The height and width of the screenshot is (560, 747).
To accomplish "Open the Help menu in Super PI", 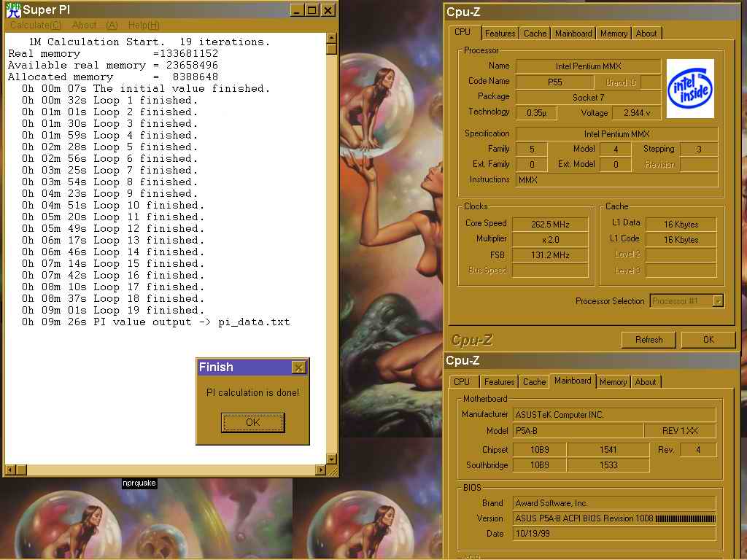I will [144, 26].
